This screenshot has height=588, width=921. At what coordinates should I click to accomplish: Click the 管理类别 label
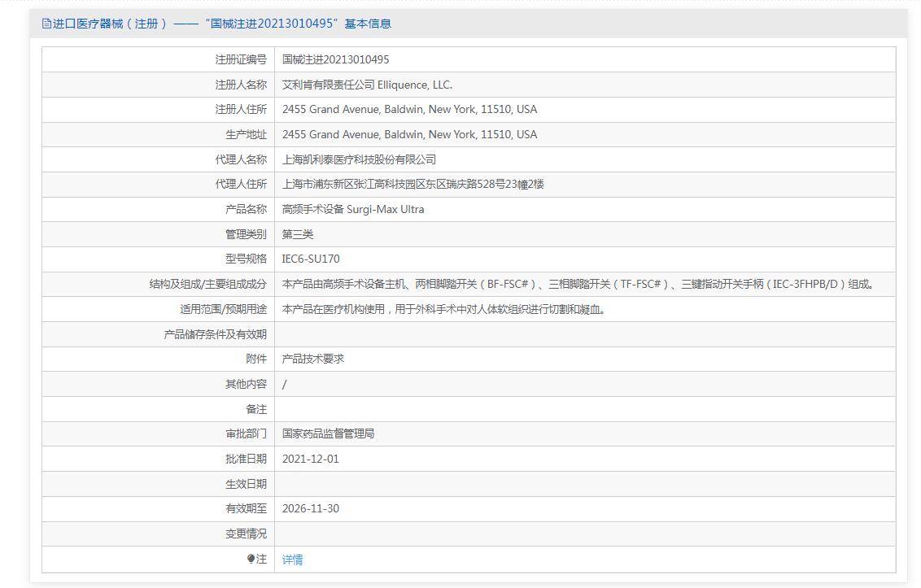tap(246, 234)
